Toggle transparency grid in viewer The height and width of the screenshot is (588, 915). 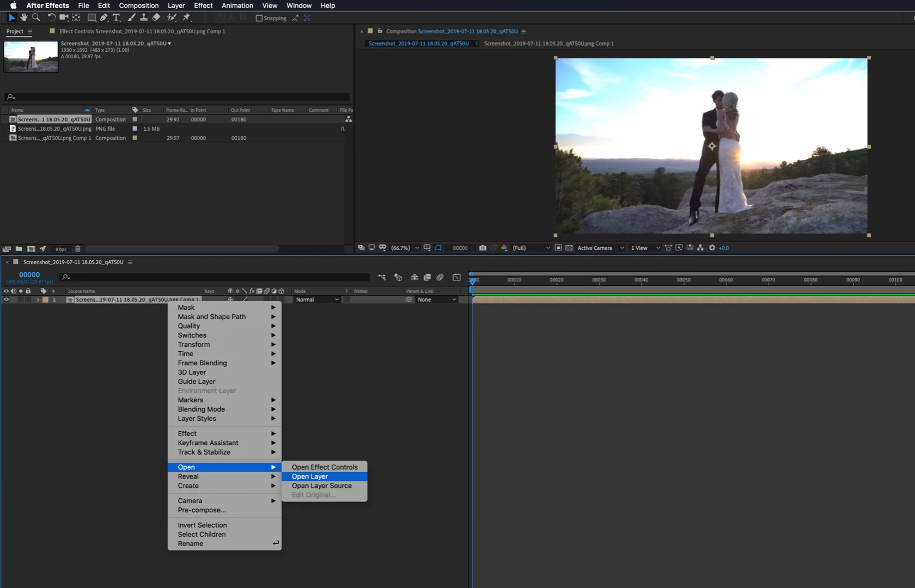coord(569,248)
